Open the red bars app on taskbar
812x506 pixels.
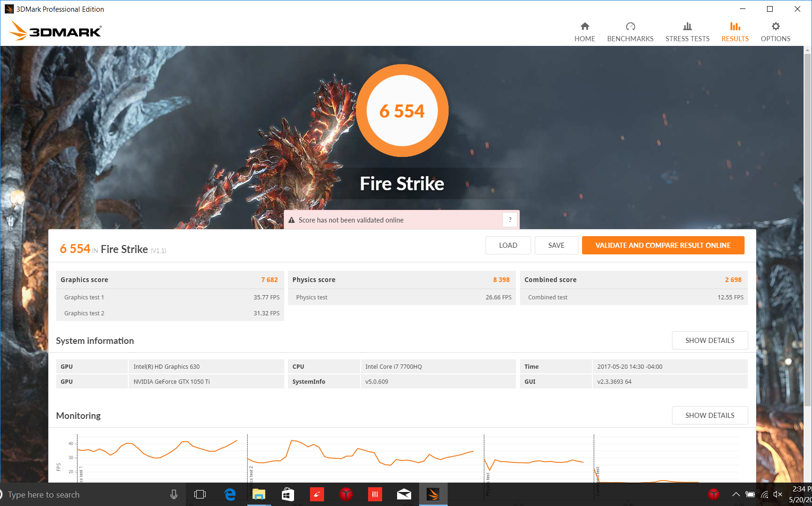point(375,494)
